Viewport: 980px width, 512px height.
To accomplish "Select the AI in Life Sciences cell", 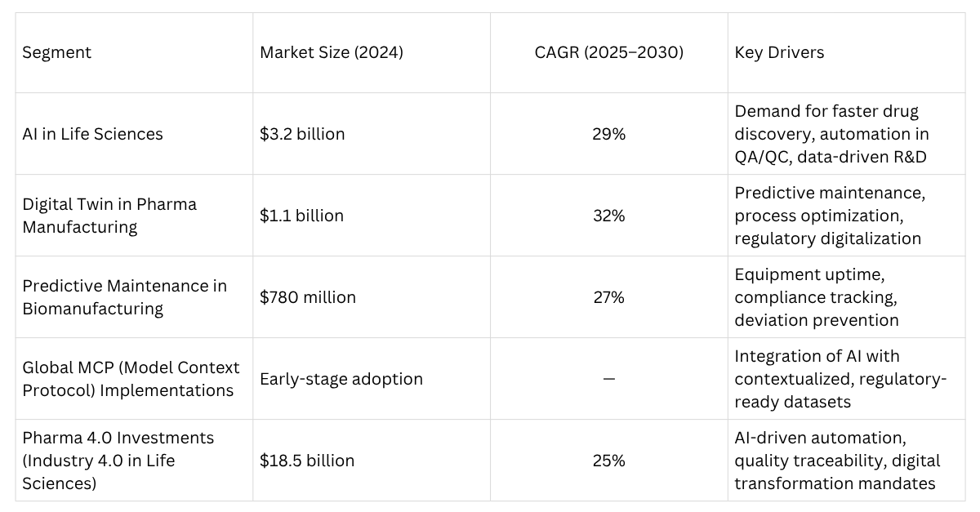I will coord(92,134).
